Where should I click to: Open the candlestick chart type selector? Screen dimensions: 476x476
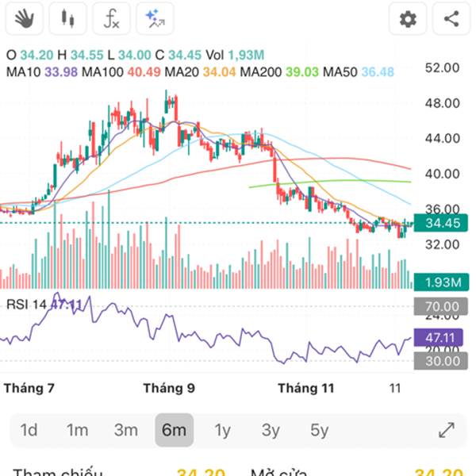point(68,18)
